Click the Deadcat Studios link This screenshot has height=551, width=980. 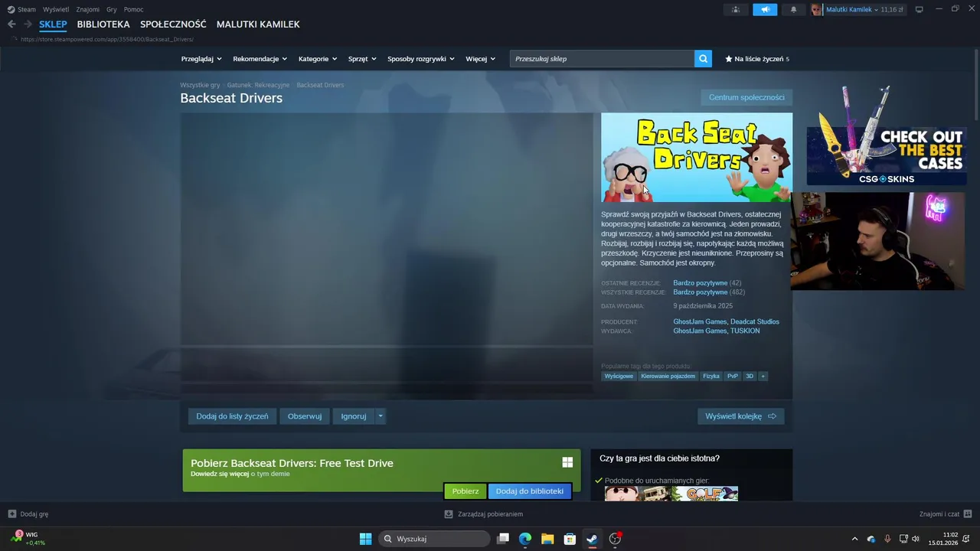point(755,321)
